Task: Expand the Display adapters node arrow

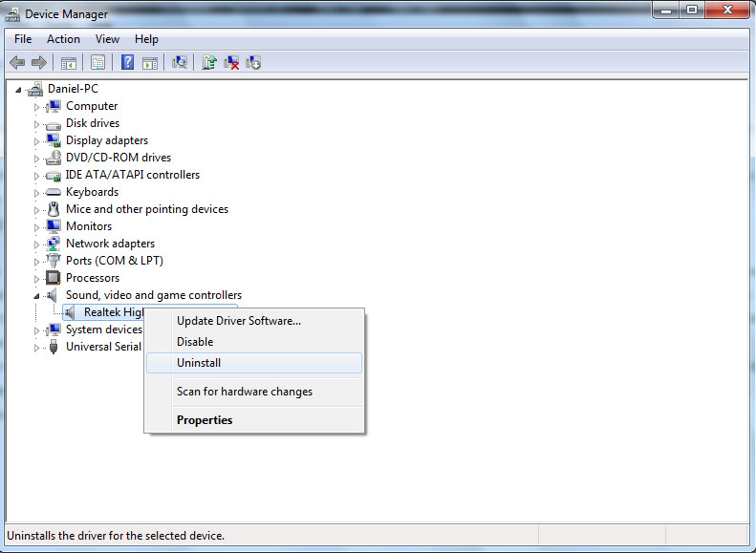Action: click(36, 141)
